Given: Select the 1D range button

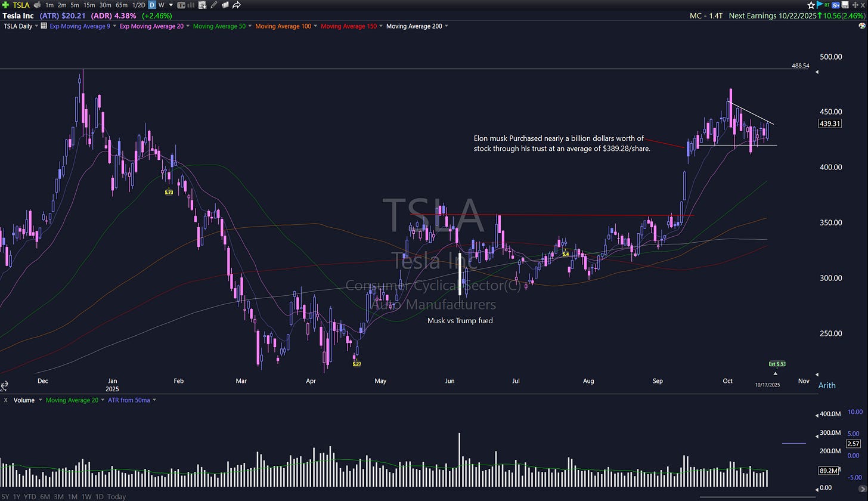Looking at the screenshot, I should pyautogui.click(x=100, y=497).
